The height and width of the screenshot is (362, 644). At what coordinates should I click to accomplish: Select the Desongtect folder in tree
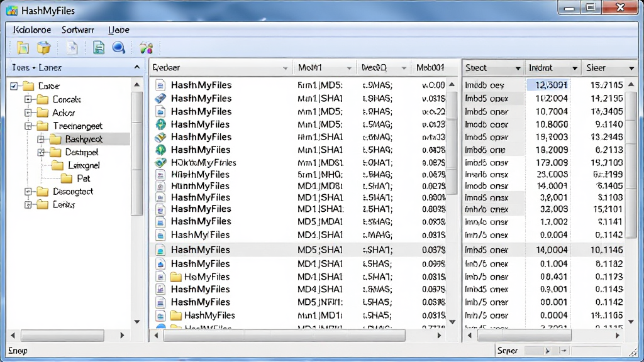point(73,192)
